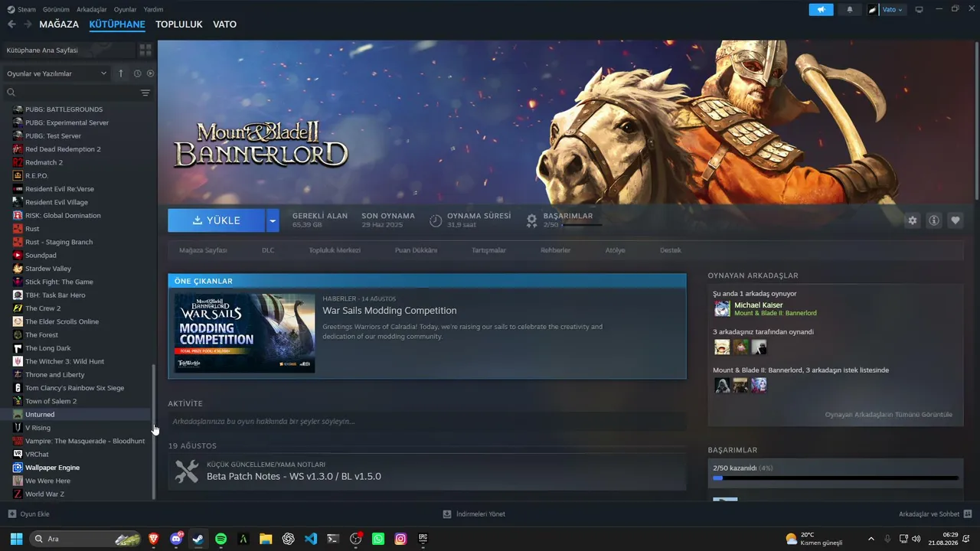Screen dimensions: 980x551
Task: Open the Arkadaşlar menu
Action: coord(92,10)
